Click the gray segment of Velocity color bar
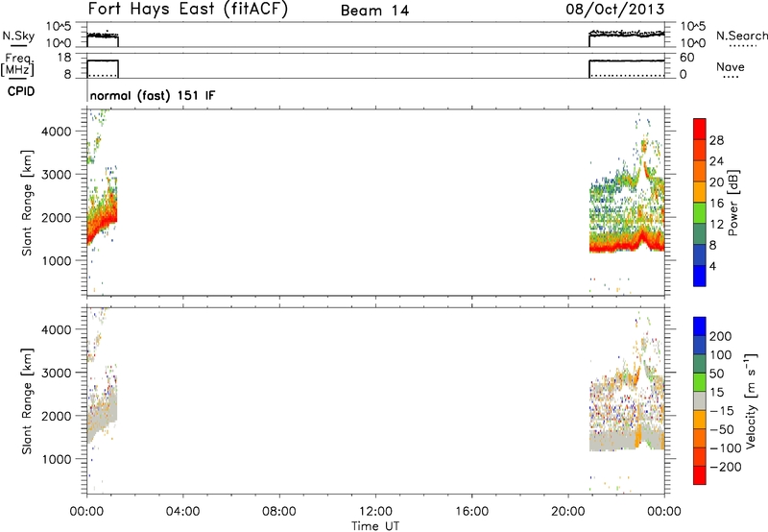This screenshot has width=768, height=532. tap(700, 400)
